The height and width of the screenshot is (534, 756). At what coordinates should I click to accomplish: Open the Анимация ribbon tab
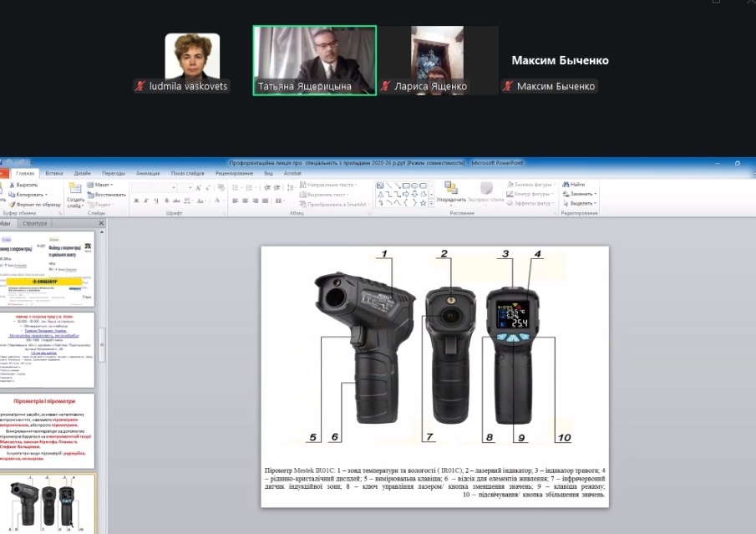click(x=147, y=173)
